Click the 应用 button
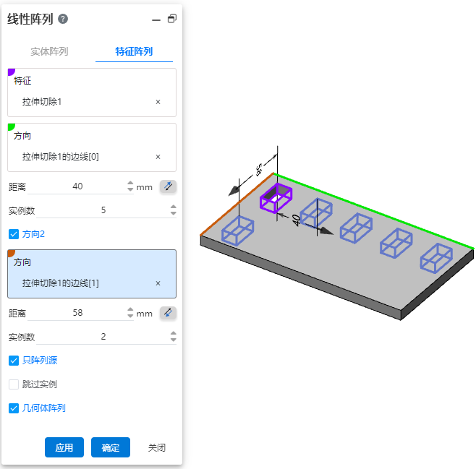The height and width of the screenshot is (469, 476). click(64, 447)
